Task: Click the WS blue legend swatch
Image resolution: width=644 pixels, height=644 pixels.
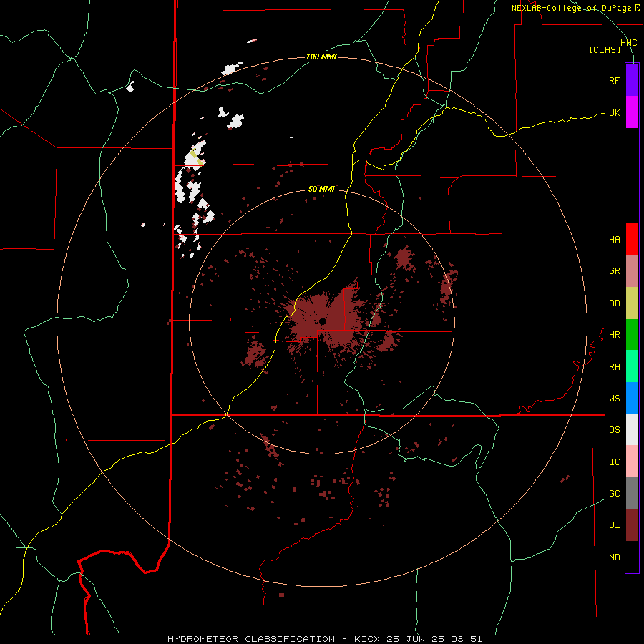Action: tap(632, 398)
